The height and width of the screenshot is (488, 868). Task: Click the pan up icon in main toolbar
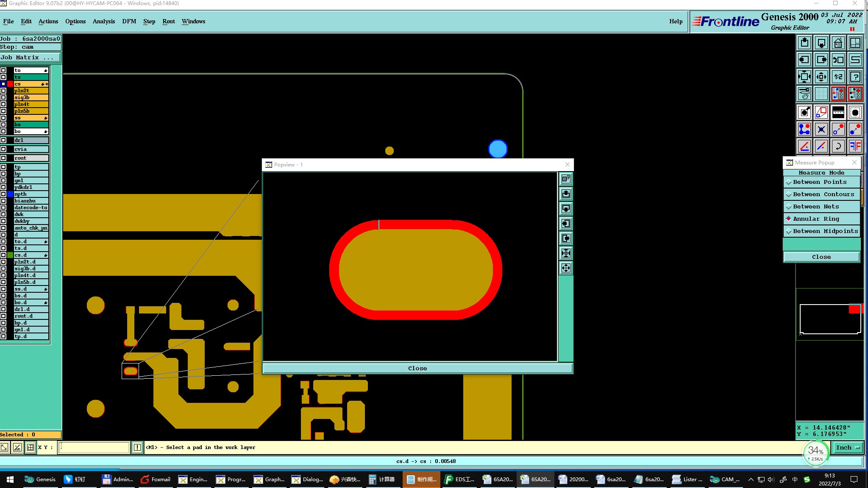click(804, 43)
